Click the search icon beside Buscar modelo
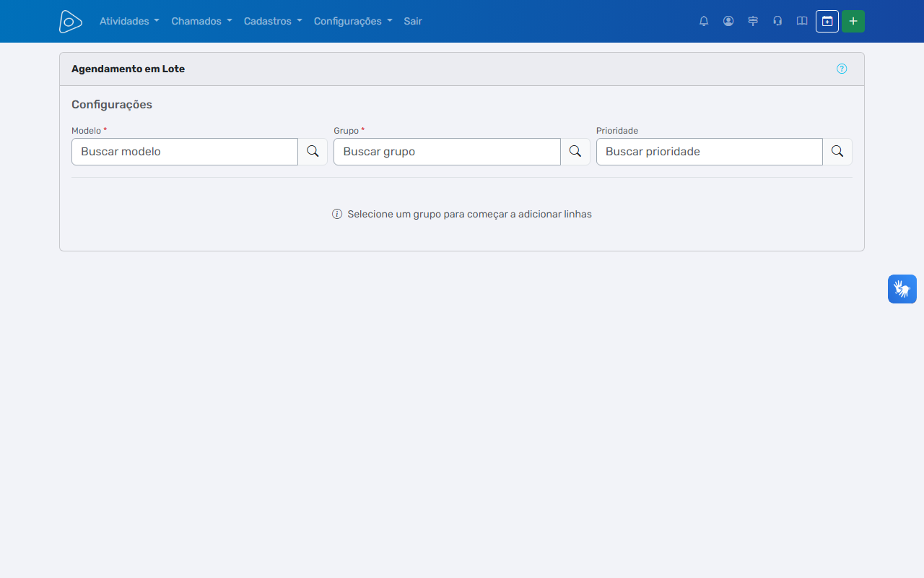Image resolution: width=924 pixels, height=578 pixels. (x=313, y=152)
